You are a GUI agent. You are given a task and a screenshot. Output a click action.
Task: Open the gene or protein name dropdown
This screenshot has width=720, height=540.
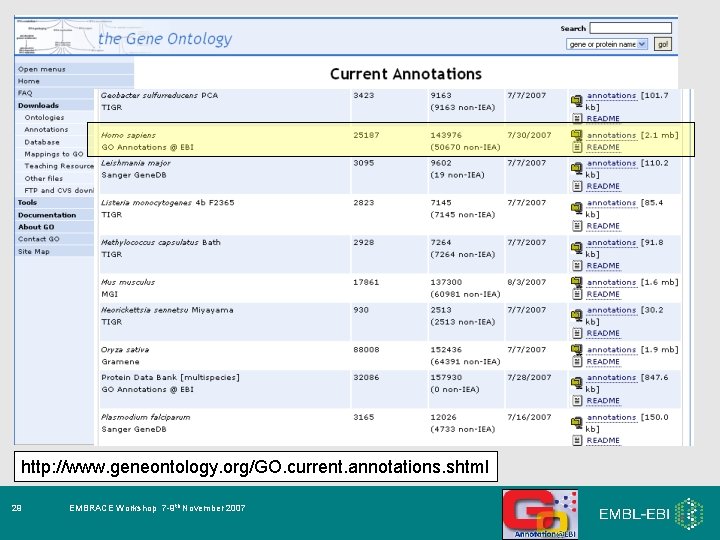pyautogui.click(x=607, y=44)
